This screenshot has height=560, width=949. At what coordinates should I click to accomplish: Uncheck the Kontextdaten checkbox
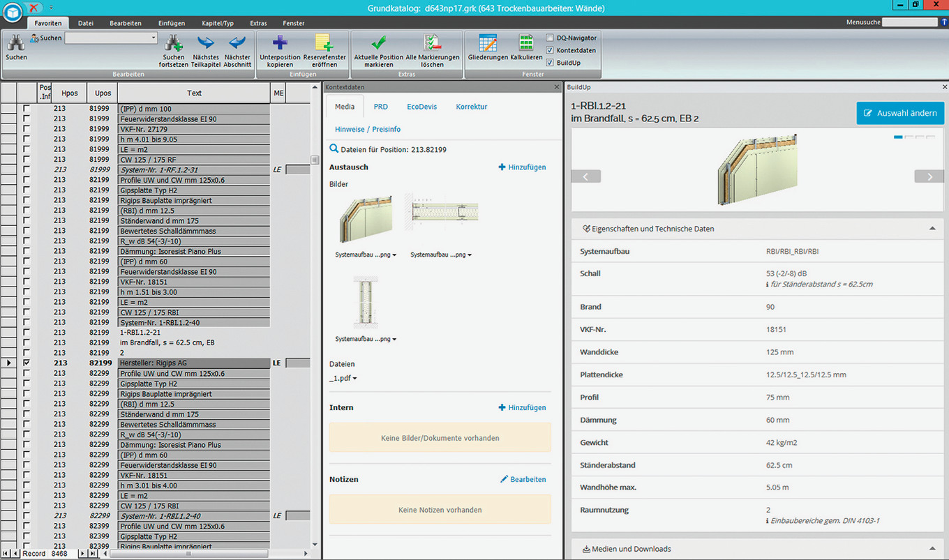tap(550, 50)
